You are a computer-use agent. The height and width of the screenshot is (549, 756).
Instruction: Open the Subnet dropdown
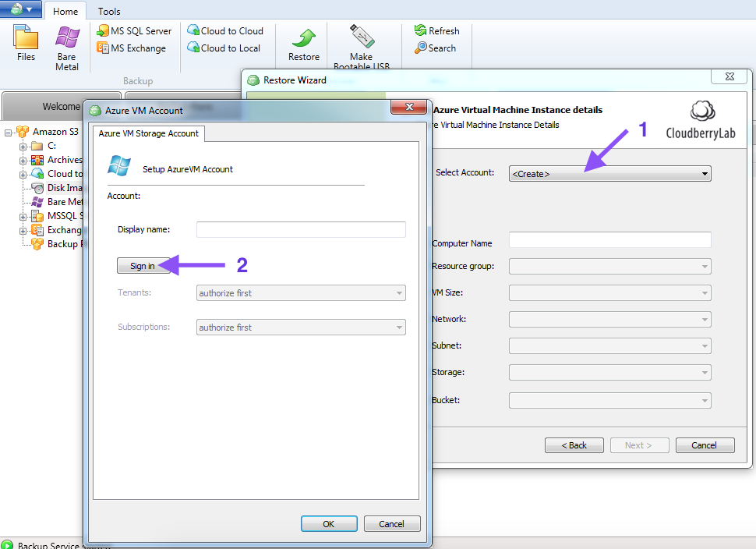[610, 346]
